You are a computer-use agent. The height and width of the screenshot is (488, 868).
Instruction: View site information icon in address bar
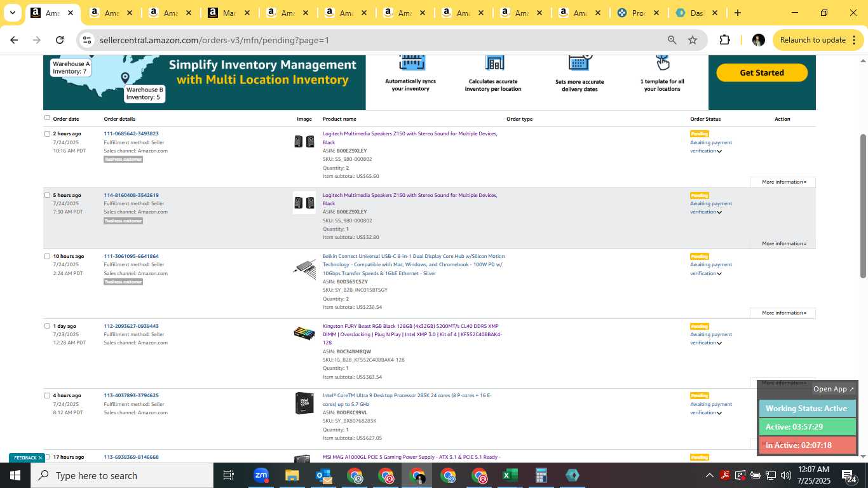(88, 40)
